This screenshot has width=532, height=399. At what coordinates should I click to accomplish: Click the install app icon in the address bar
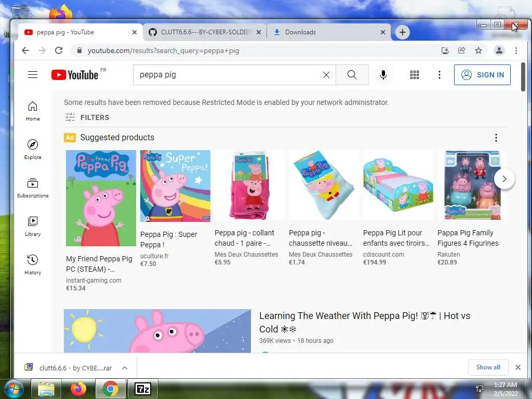point(445,50)
